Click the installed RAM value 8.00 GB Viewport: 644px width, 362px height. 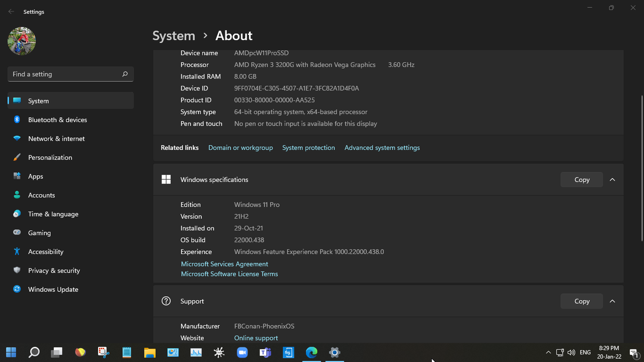coord(245,76)
